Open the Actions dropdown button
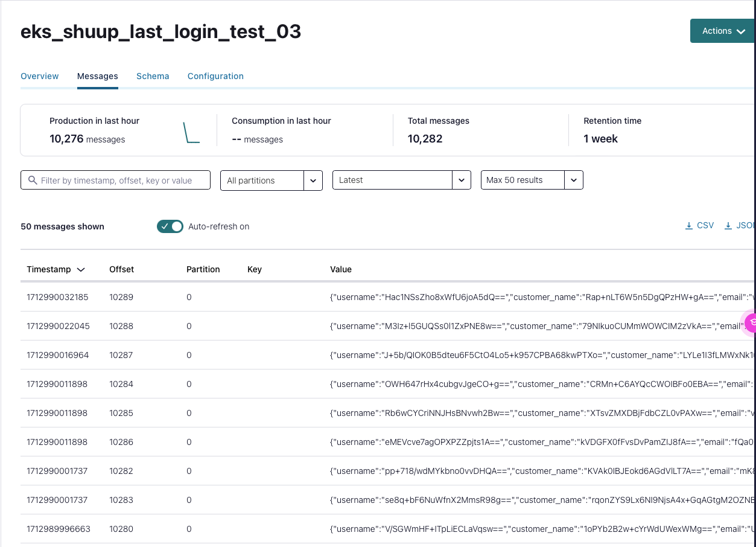The width and height of the screenshot is (756, 547). point(723,31)
